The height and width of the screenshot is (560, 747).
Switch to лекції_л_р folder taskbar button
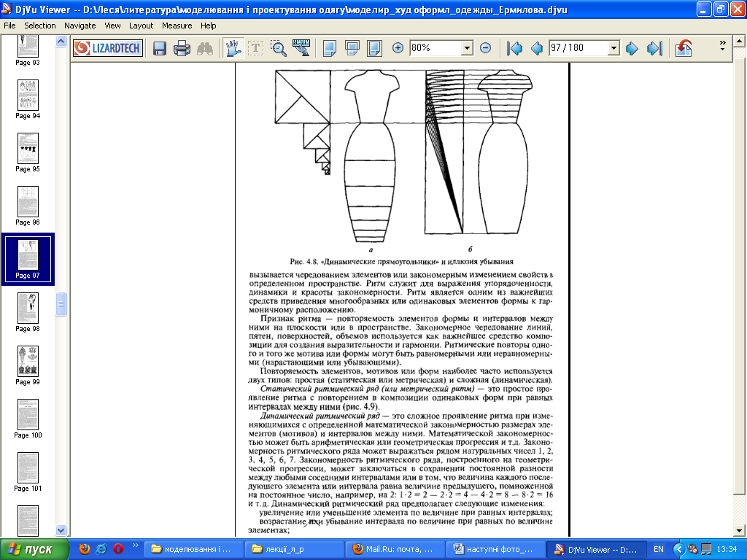coord(293,550)
